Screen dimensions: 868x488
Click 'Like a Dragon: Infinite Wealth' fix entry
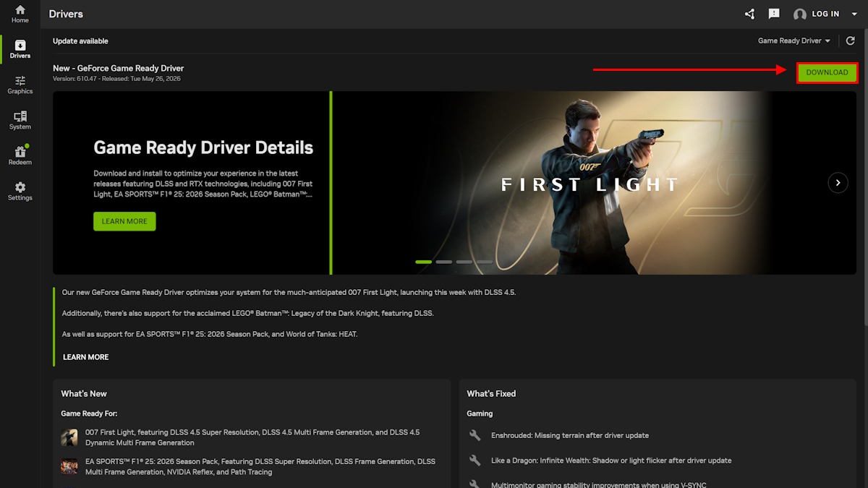611,461
